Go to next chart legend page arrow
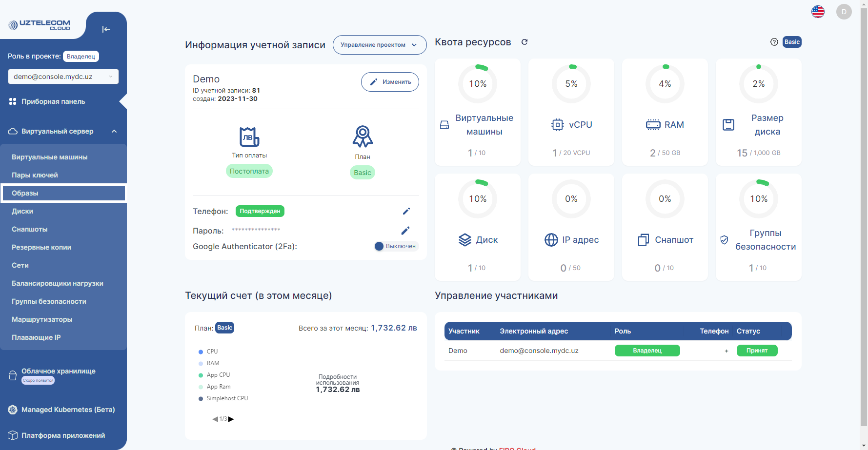 click(x=231, y=419)
